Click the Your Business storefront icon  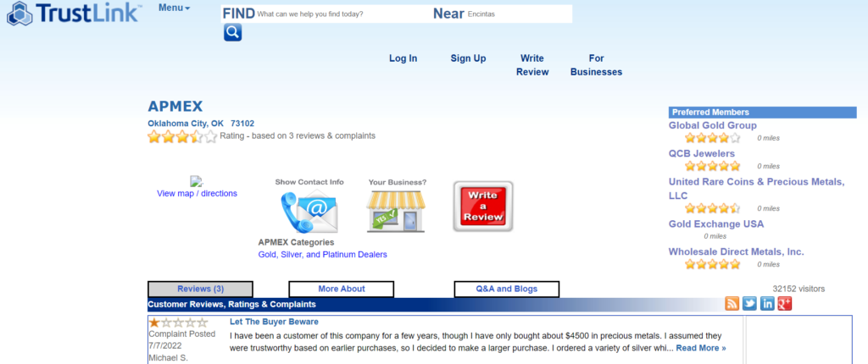coord(395,211)
